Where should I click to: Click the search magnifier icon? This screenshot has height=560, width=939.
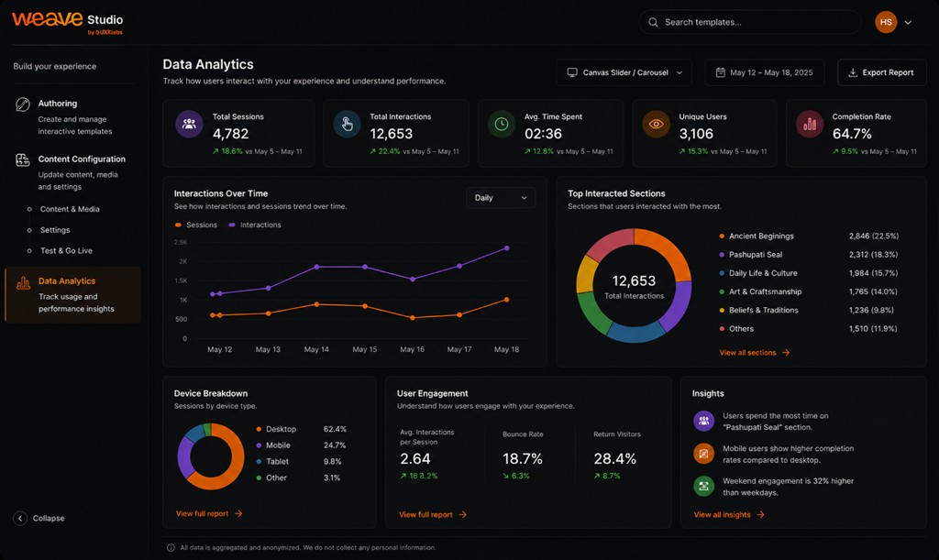click(x=653, y=22)
